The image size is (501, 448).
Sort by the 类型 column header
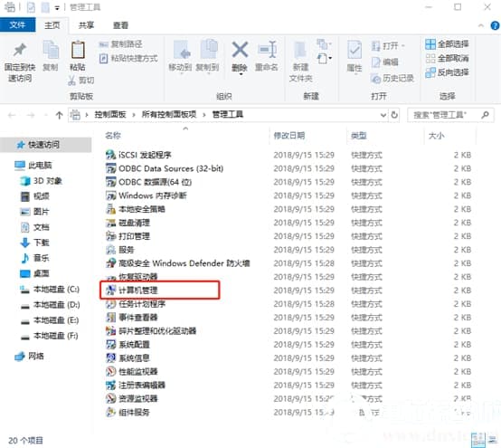click(x=358, y=136)
